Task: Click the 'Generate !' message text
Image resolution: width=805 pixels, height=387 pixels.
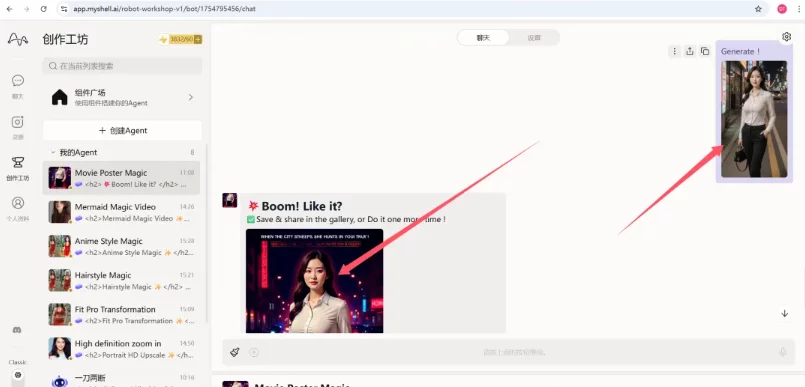Action: pyautogui.click(x=740, y=51)
